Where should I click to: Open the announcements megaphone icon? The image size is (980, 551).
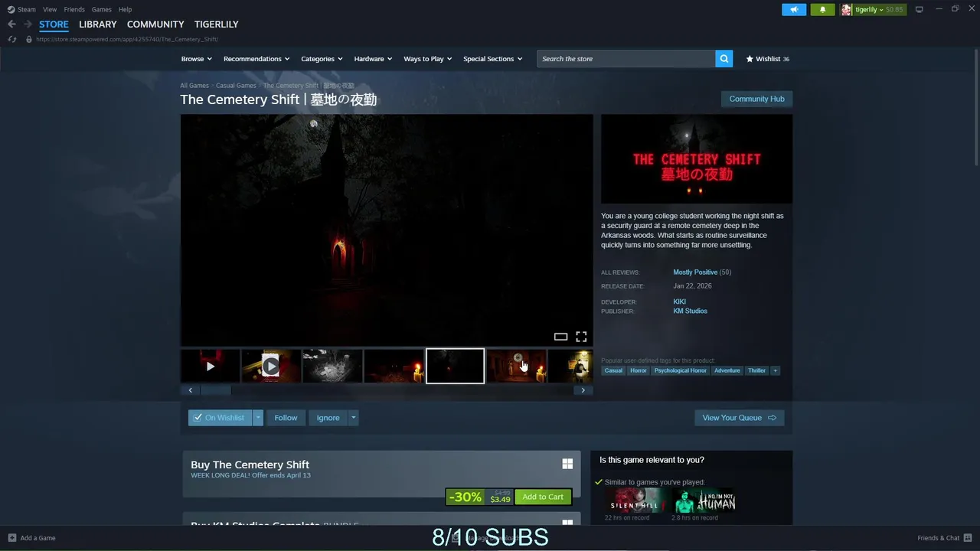794,9
